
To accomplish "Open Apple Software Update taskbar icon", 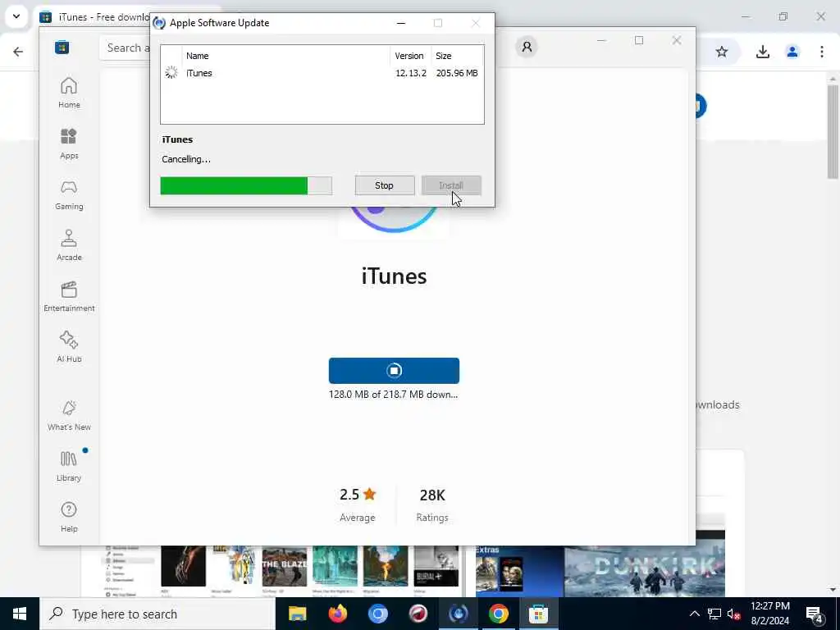I will (458, 614).
